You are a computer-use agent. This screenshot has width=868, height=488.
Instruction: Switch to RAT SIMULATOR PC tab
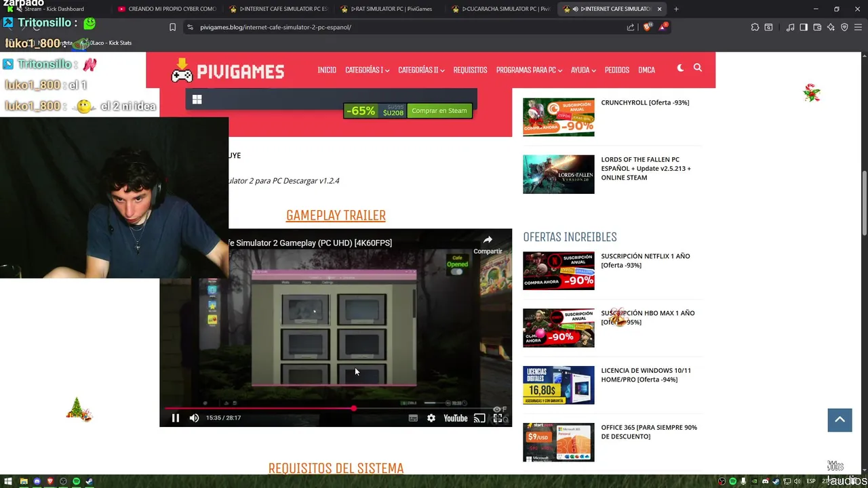pyautogui.click(x=387, y=9)
